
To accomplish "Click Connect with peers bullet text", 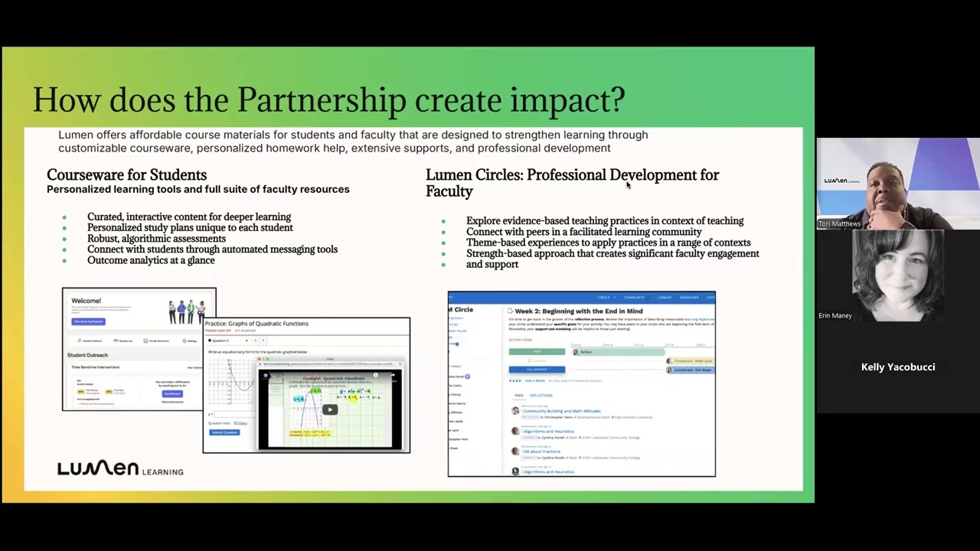I will pyautogui.click(x=583, y=231).
